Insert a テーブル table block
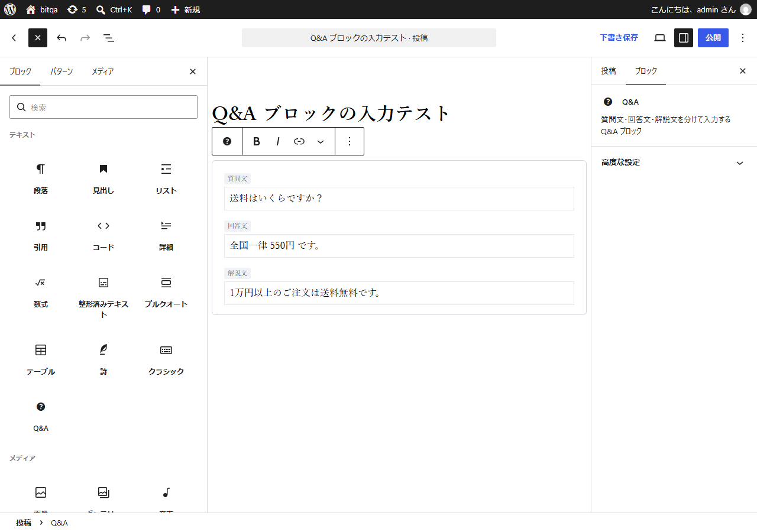This screenshot has width=757, height=532. point(41,360)
